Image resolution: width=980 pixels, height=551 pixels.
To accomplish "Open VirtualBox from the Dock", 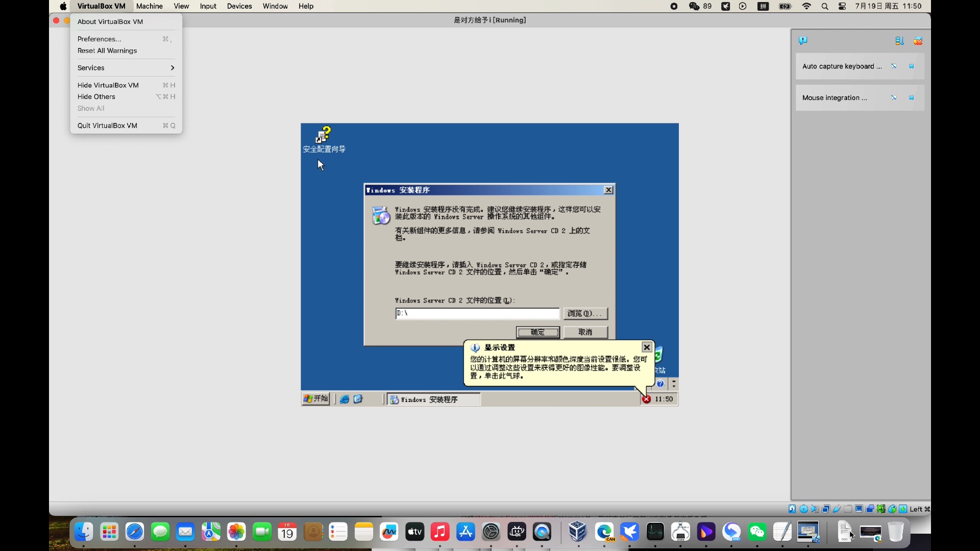I will (x=578, y=532).
